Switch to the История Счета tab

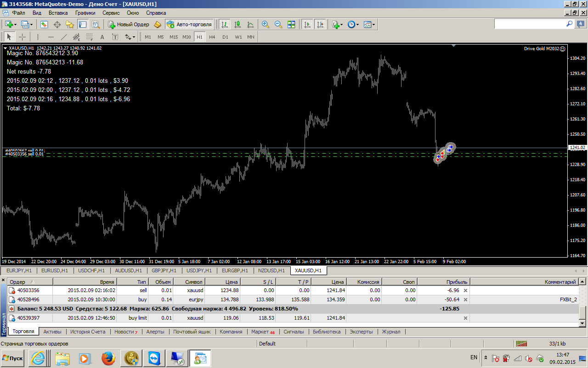pos(88,332)
